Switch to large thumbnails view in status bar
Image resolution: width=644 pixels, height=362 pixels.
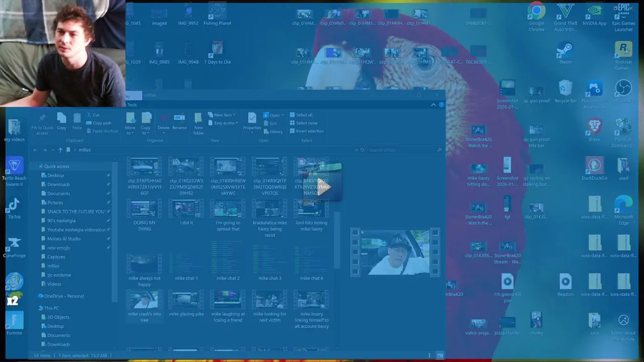point(440,355)
